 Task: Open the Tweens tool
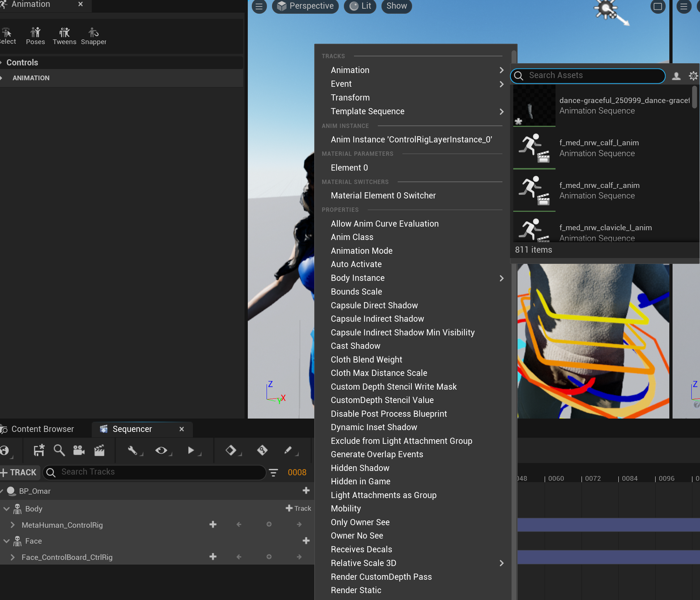[64, 36]
